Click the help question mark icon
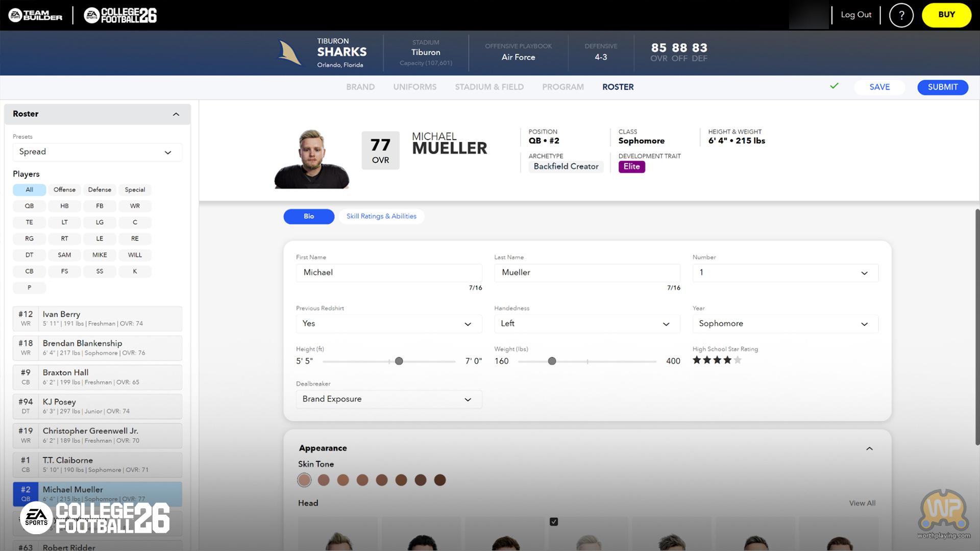Image resolution: width=980 pixels, height=551 pixels. (901, 15)
